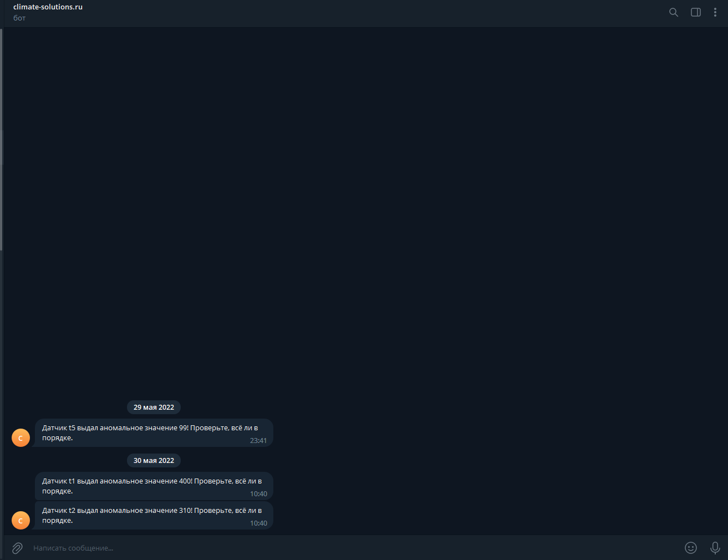
Task: Select the t5 sensor value 99 message
Action: (154, 433)
